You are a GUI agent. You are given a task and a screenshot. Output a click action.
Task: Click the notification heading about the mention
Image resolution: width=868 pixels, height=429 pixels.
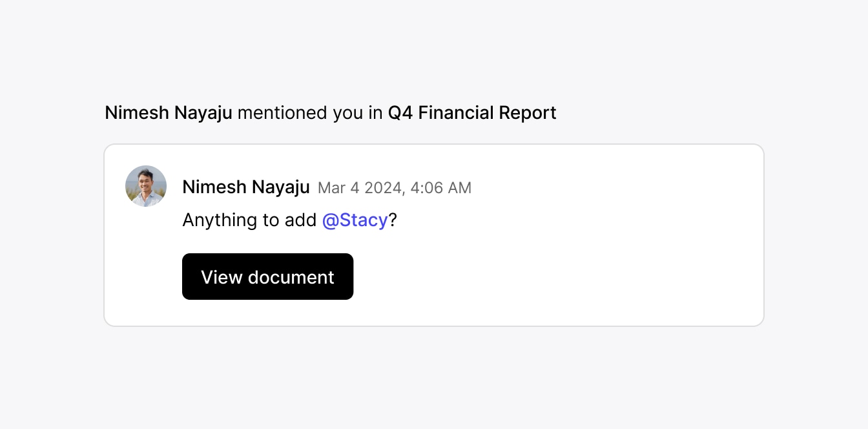(330, 112)
